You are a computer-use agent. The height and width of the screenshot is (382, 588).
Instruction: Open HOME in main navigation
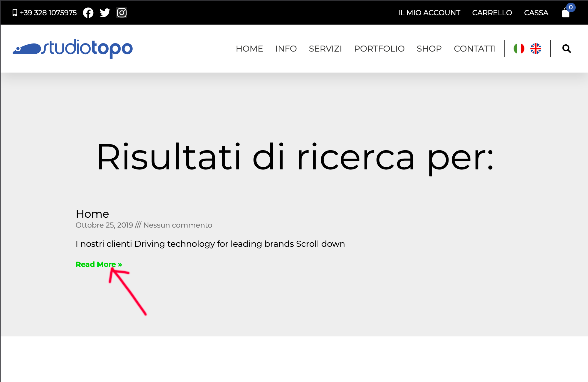[249, 49]
